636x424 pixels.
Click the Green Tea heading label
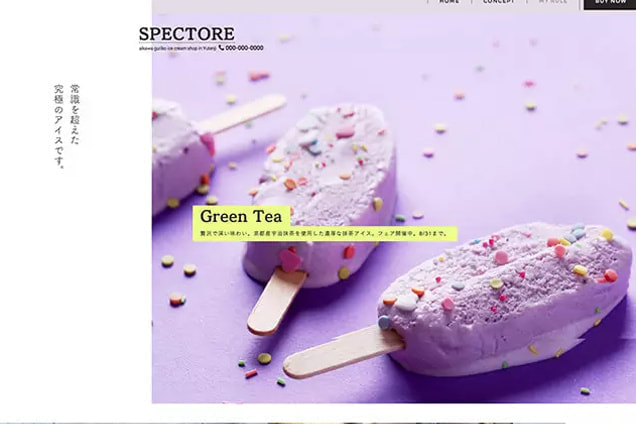pyautogui.click(x=241, y=216)
